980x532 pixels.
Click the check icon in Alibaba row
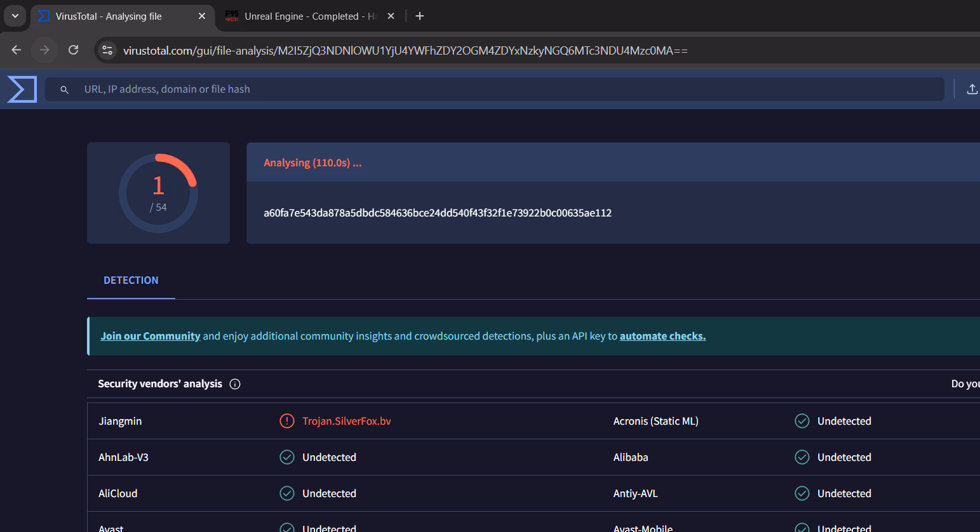802,457
